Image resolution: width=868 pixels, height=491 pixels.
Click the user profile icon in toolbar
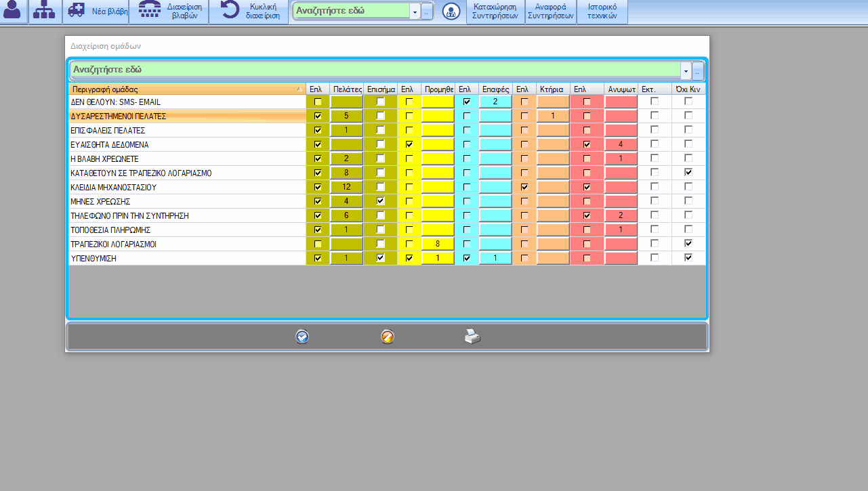[x=14, y=12]
